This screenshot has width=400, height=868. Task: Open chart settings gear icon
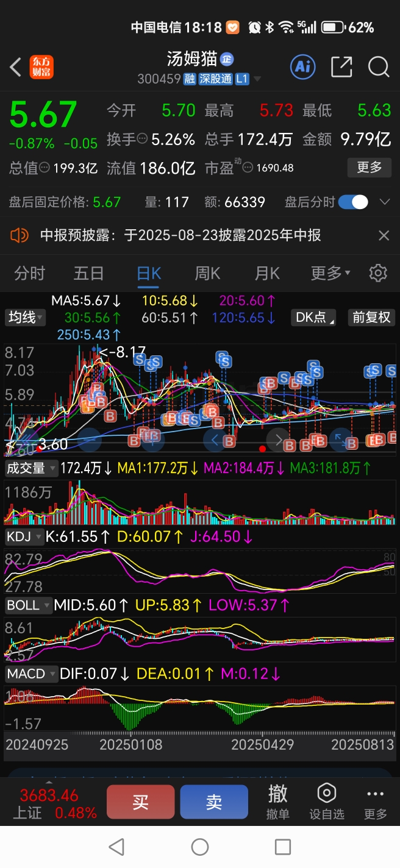[x=378, y=273]
